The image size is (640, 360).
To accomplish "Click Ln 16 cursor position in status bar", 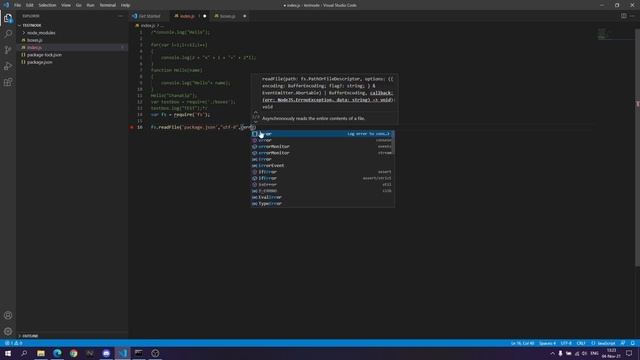I will [522, 343].
